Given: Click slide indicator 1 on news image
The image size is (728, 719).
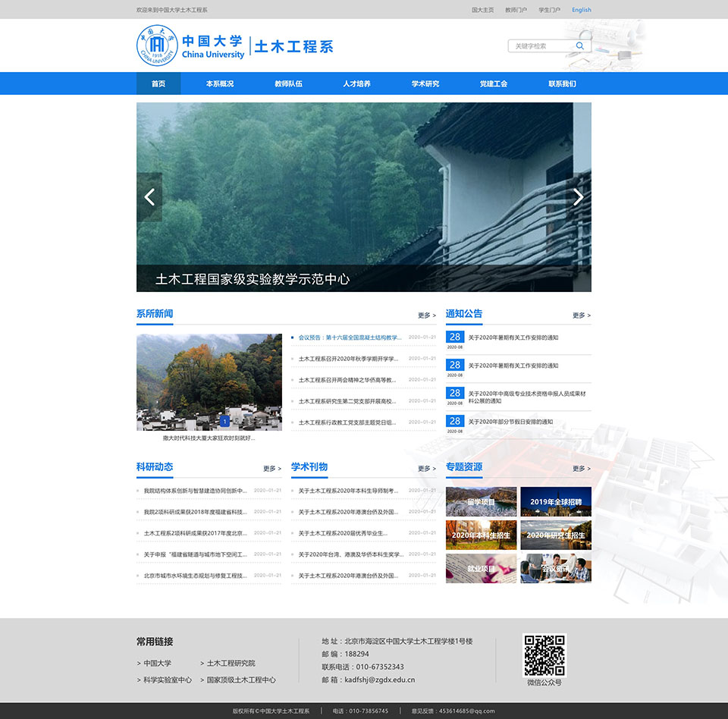Looking at the screenshot, I should (x=224, y=421).
